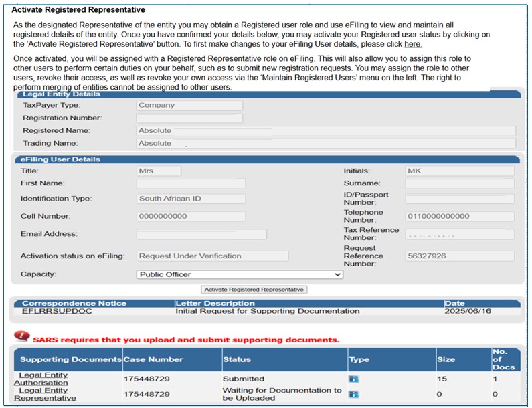Click the empty Surname field

click(x=460, y=183)
